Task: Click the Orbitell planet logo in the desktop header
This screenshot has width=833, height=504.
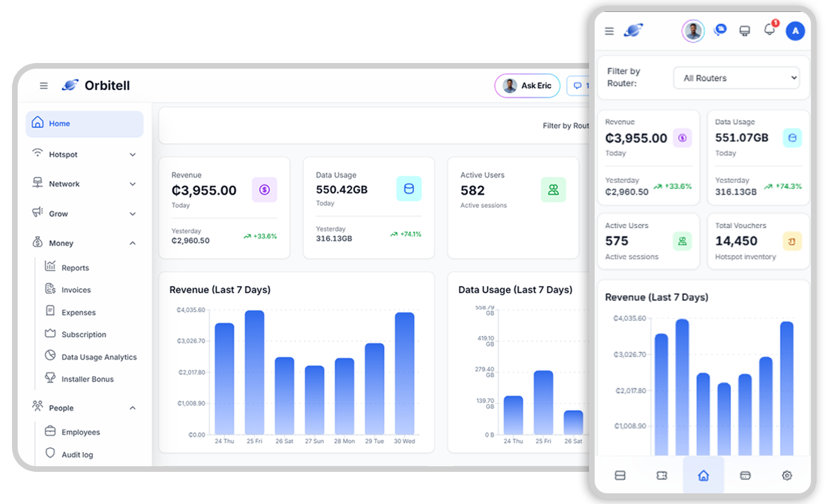Action: click(70, 85)
